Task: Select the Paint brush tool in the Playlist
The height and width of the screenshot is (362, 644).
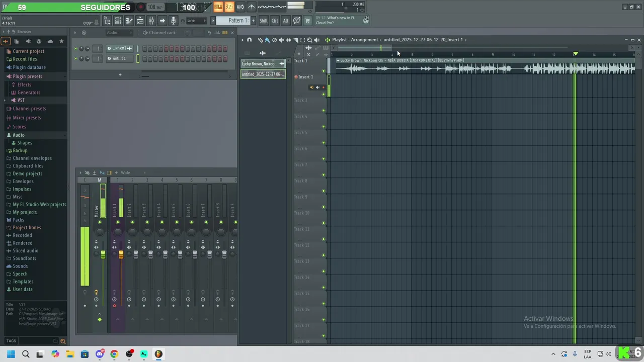Action: 267,40
